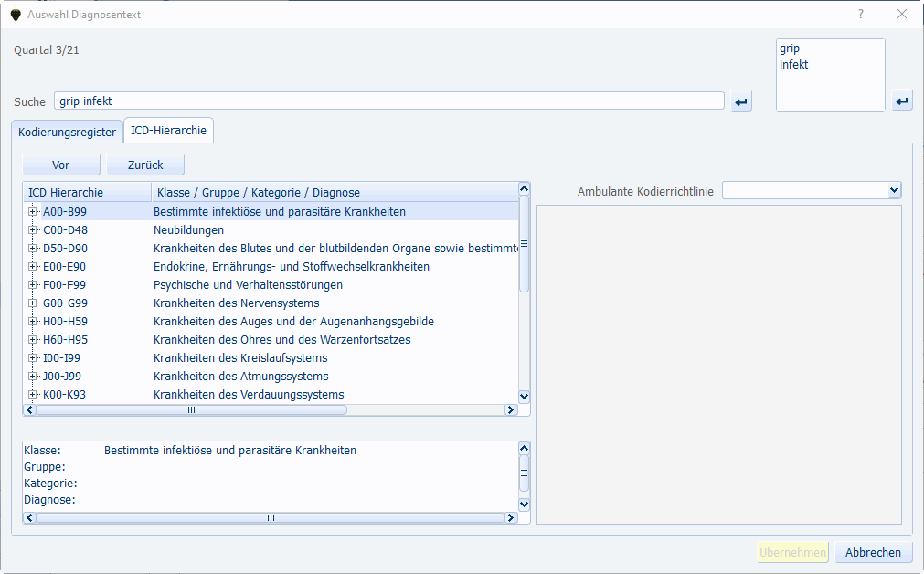Select row 'Bestimmte infektiöse und parasitäre Krankheiten'
924x574 pixels.
(280, 211)
